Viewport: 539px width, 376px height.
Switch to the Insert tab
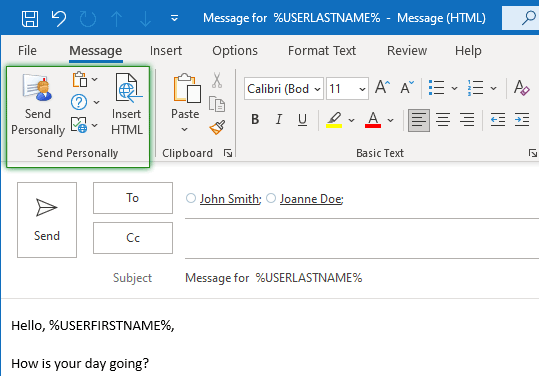pos(166,51)
